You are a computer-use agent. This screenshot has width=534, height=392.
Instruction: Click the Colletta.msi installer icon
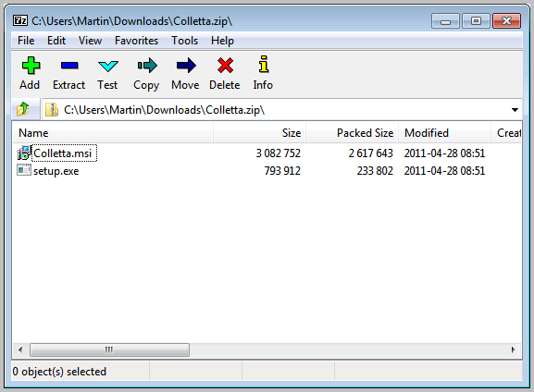pos(23,153)
